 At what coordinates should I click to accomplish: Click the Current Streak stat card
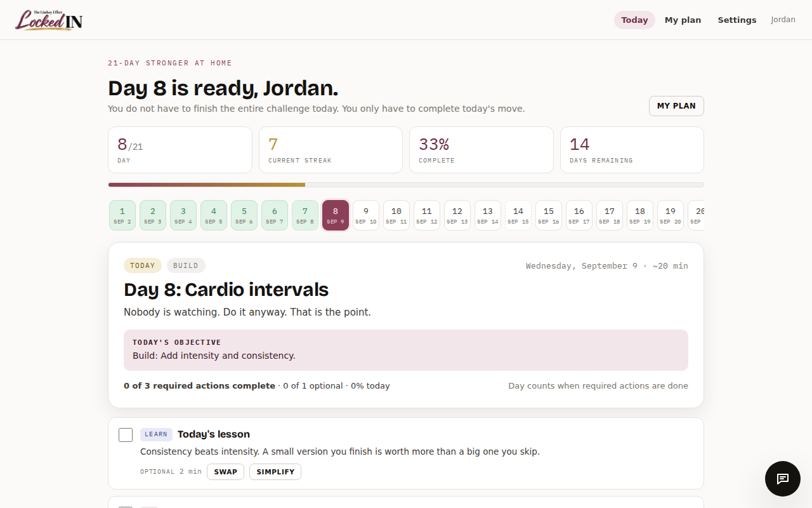tap(331, 150)
